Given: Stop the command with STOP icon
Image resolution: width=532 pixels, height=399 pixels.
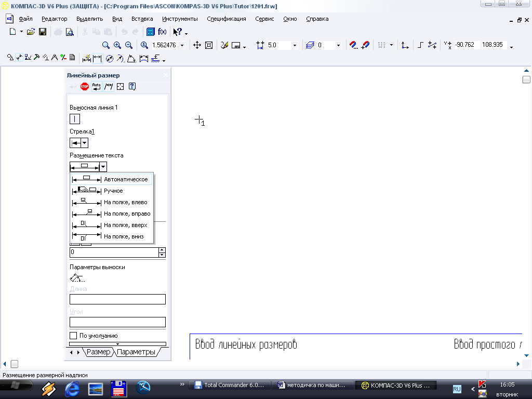Looking at the screenshot, I should [x=85, y=87].
